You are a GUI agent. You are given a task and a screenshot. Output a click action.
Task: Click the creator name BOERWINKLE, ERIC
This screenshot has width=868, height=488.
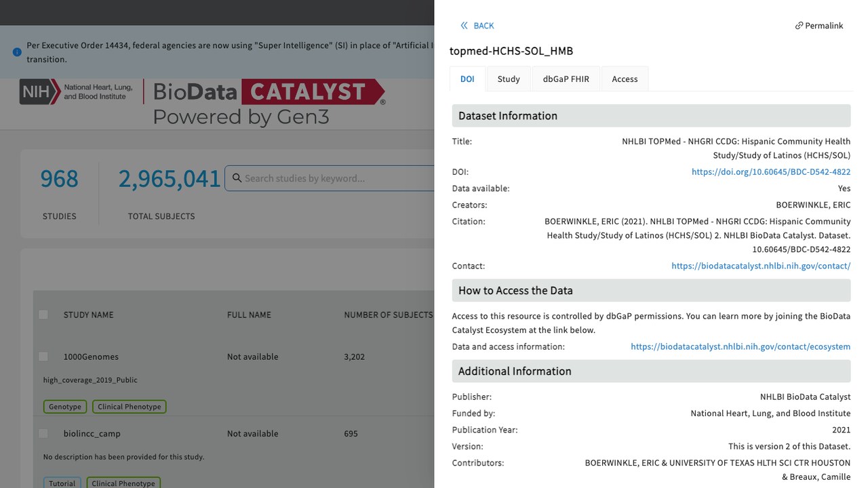pos(813,205)
